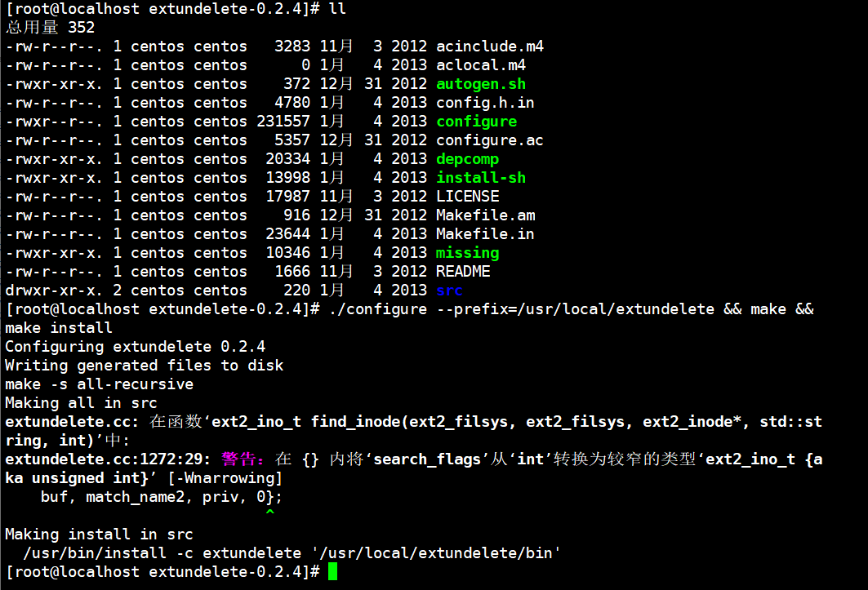This screenshot has width=868, height=590.
Task: Click 'buf, match_name2, priv, 0};' code line
Action: [x=162, y=497]
